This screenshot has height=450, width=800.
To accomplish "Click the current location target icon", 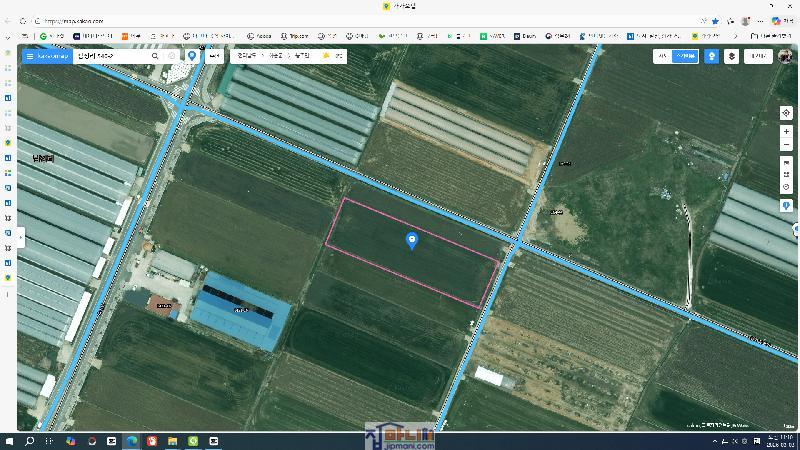I will 787,113.
